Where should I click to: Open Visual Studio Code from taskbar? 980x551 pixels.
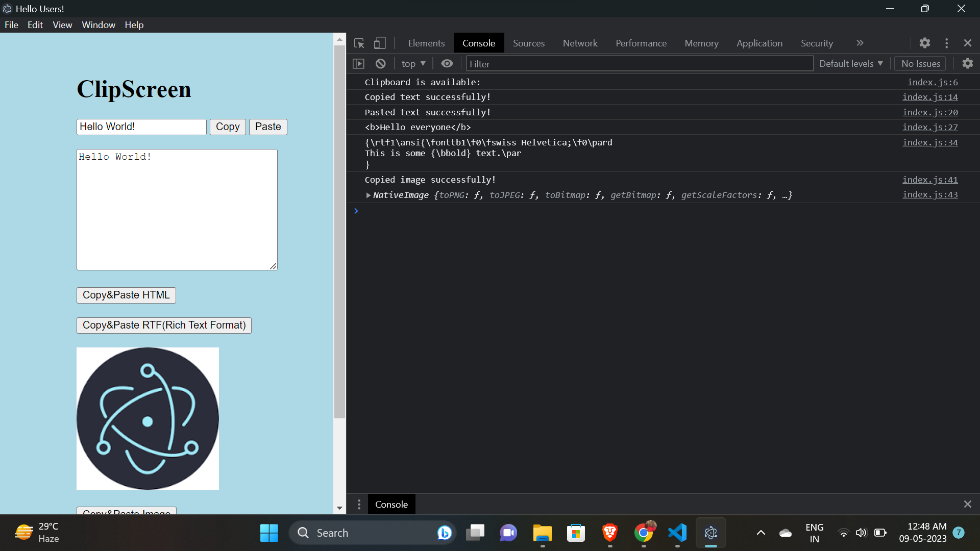677,532
